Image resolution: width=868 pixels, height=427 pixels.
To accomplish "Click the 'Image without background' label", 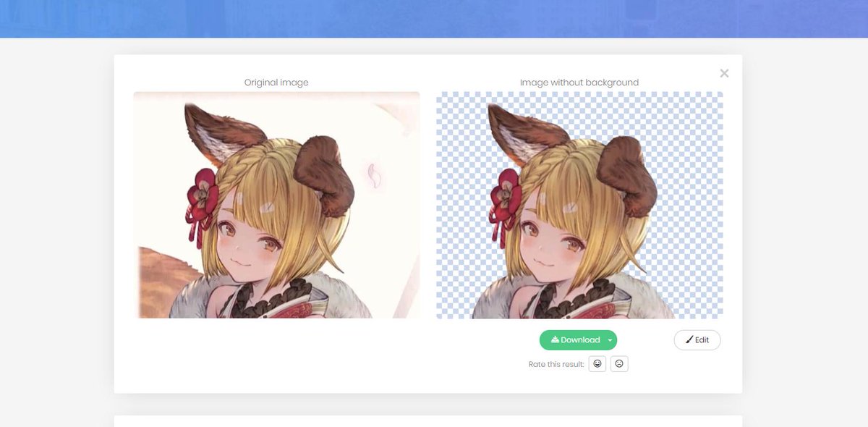I will point(579,83).
